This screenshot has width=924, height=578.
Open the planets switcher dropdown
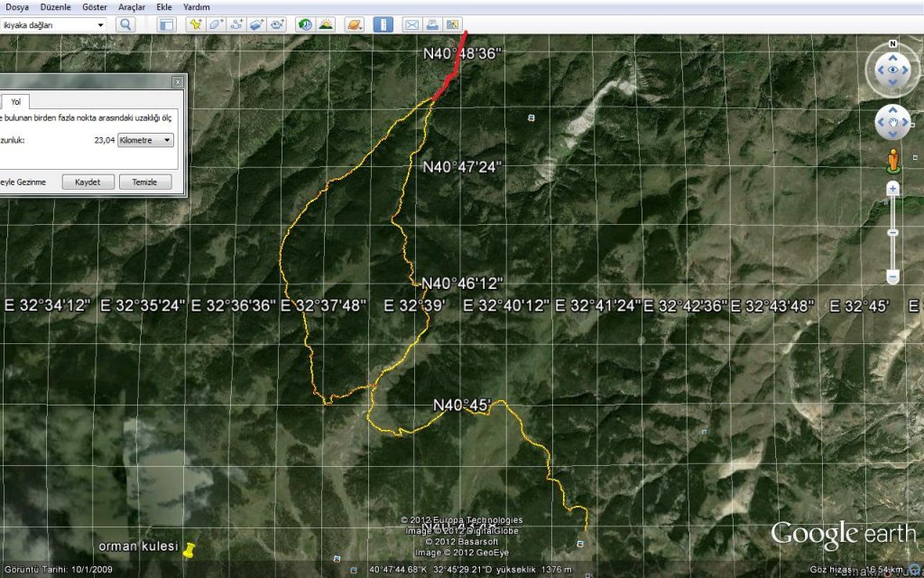[x=354, y=24]
